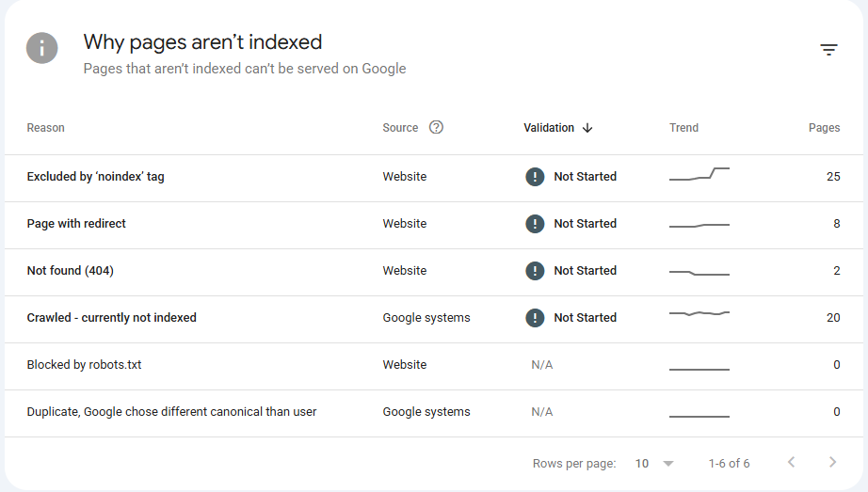Image resolution: width=868 pixels, height=492 pixels.
Task: Click the 8 pages count
Action: (x=836, y=224)
